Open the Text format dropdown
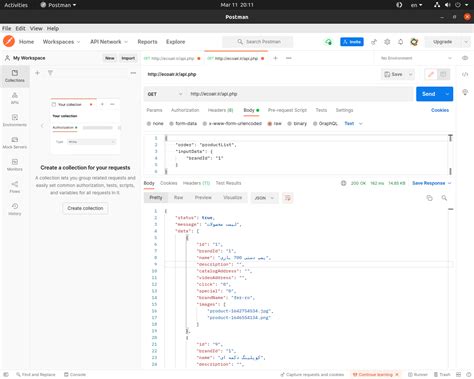 click(353, 124)
